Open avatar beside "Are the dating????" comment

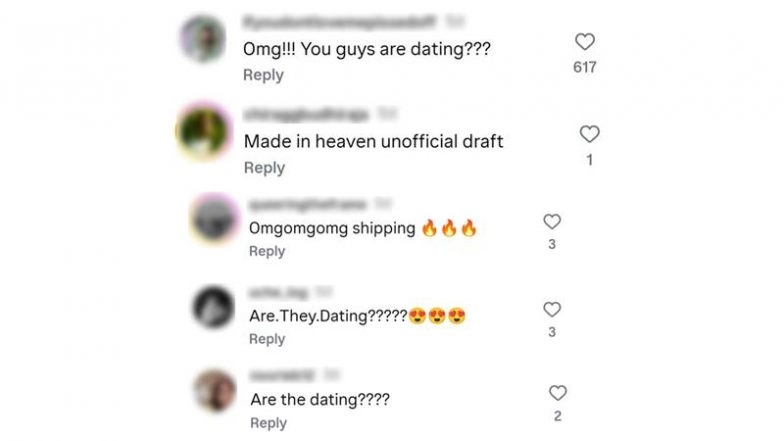214,391
